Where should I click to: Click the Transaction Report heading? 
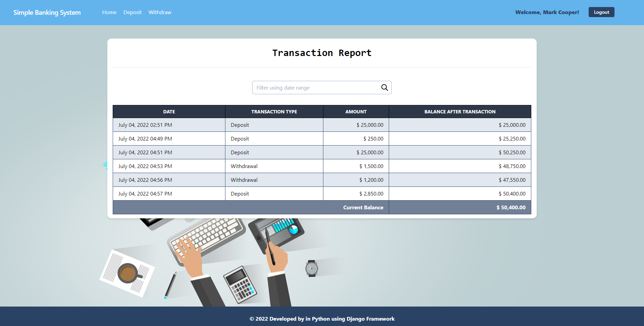click(x=322, y=53)
